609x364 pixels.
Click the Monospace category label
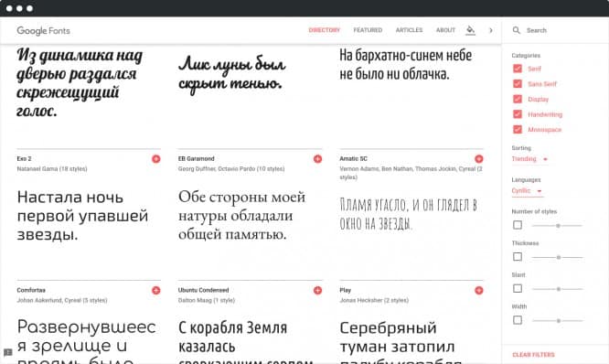(x=544, y=129)
